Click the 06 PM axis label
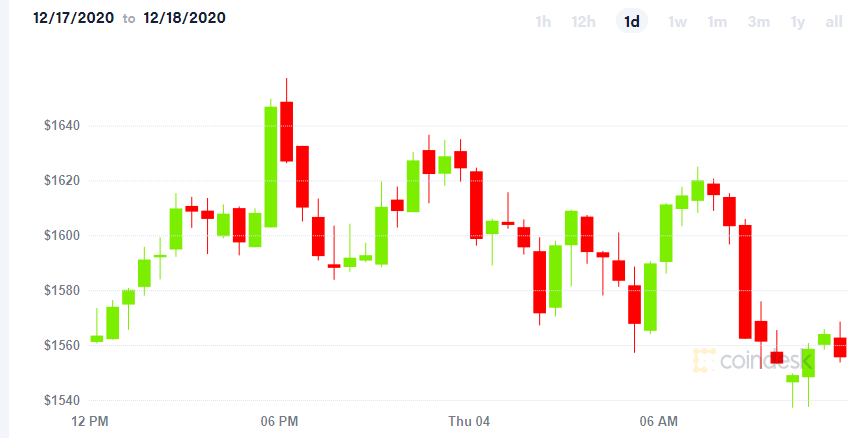This screenshot has height=438, width=865. pos(279,422)
